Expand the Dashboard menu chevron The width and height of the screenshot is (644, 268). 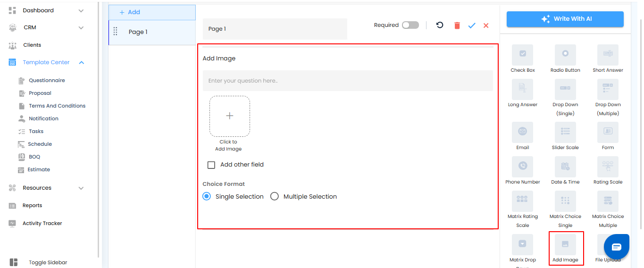point(81,10)
